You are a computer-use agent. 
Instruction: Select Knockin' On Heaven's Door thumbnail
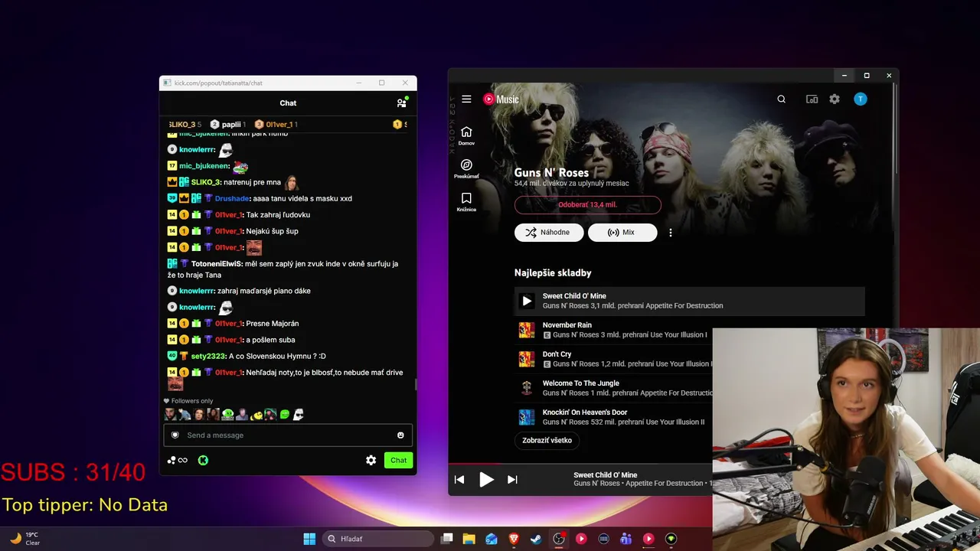point(527,417)
